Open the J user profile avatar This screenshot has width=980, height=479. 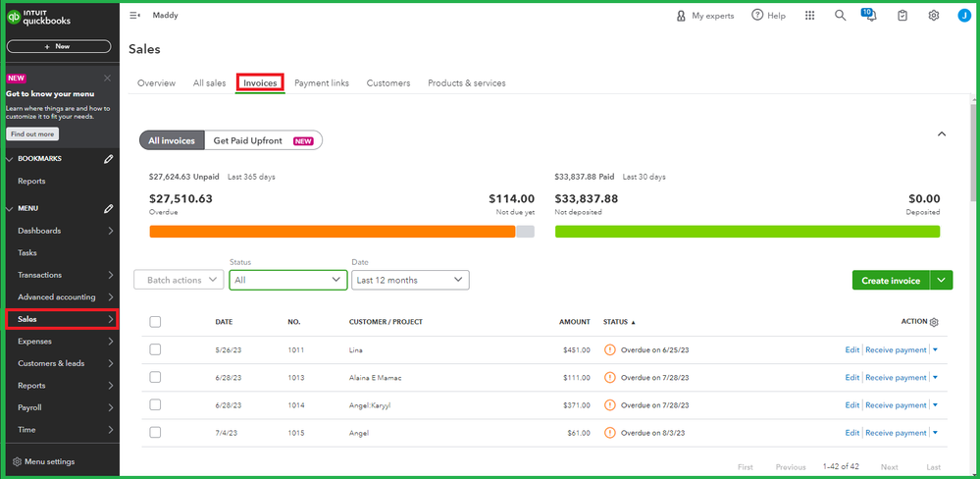[963, 16]
